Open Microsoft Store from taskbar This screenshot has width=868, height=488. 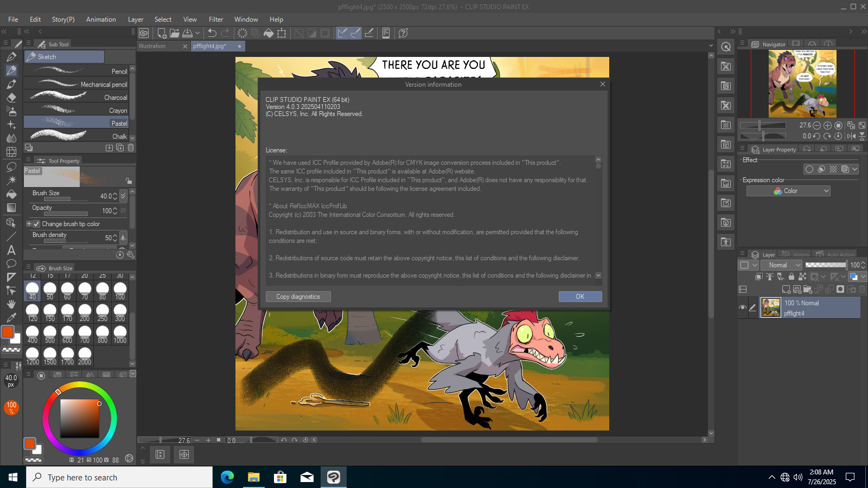tap(280, 477)
